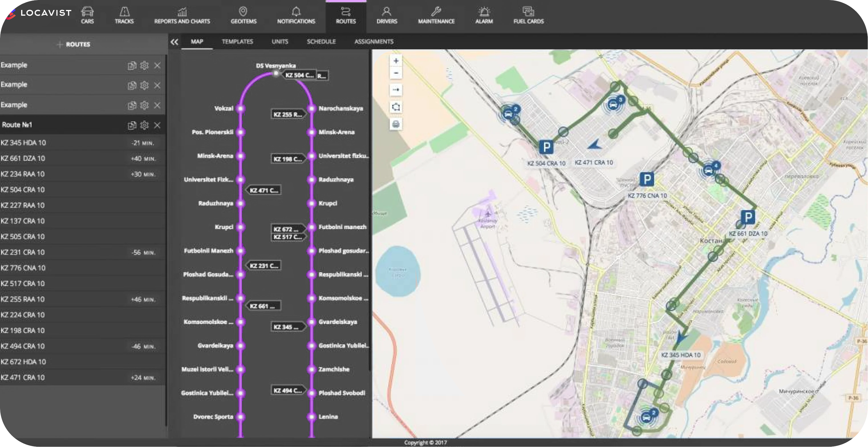Open the Fuel Cards icon
The image size is (868, 447).
(x=528, y=12)
